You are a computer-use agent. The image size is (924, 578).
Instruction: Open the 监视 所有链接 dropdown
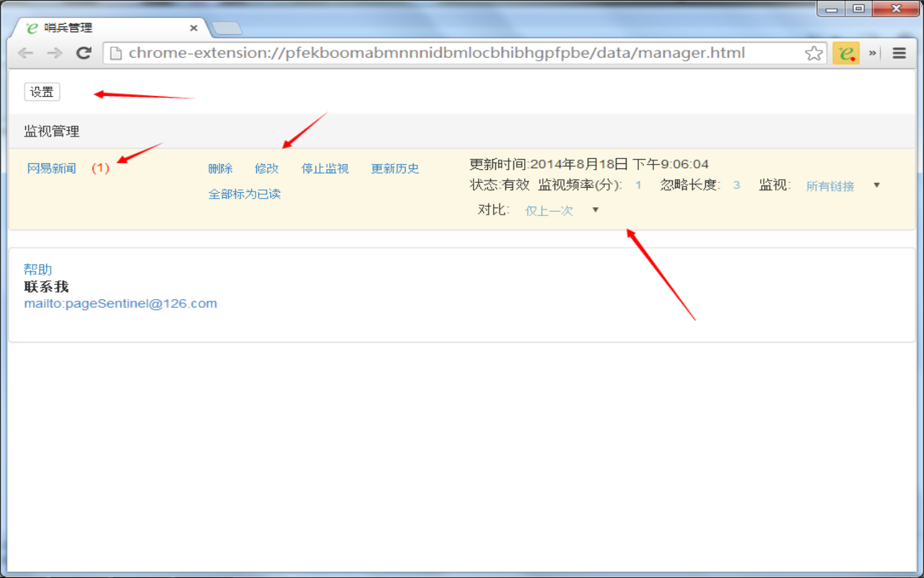coord(842,186)
